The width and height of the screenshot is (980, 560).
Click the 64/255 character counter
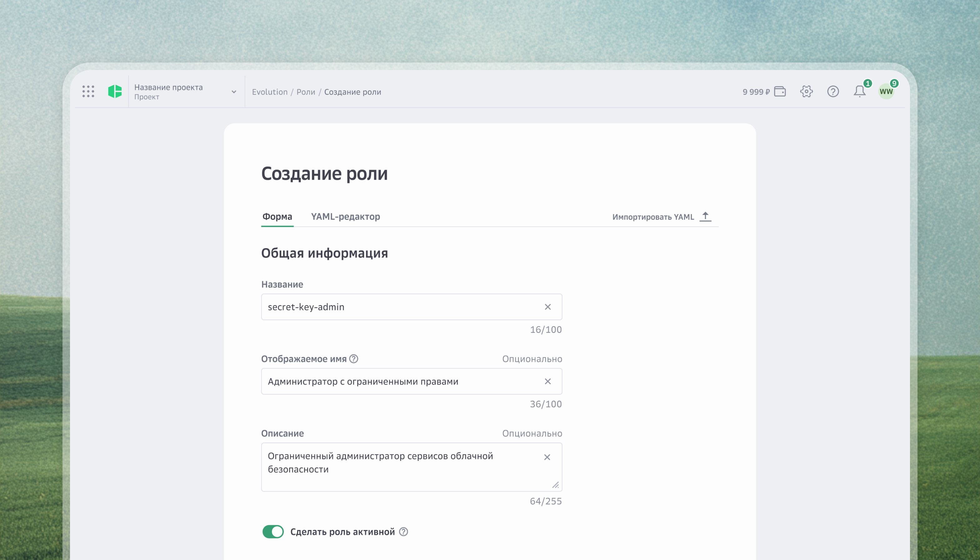(x=546, y=501)
